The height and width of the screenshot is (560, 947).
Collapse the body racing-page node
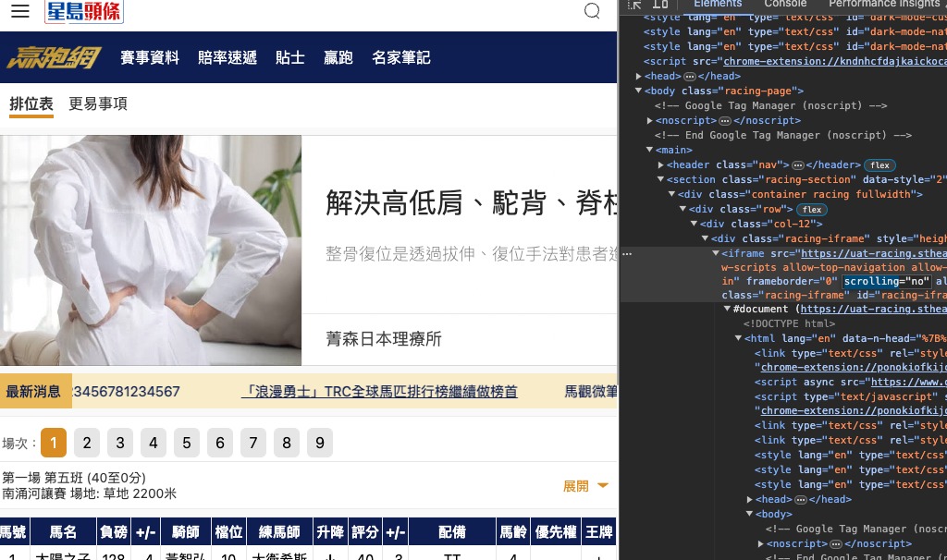tap(639, 91)
